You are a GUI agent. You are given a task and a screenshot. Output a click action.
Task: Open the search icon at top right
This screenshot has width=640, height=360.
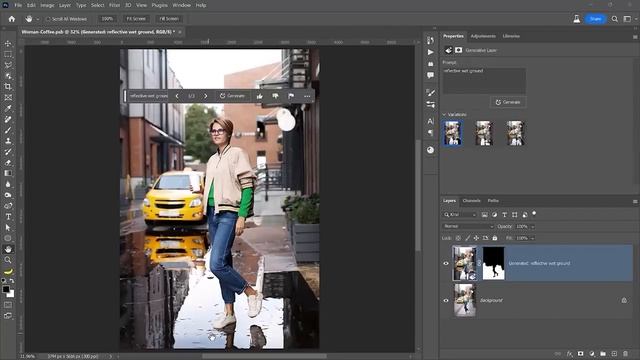pyautogui.click(x=614, y=19)
